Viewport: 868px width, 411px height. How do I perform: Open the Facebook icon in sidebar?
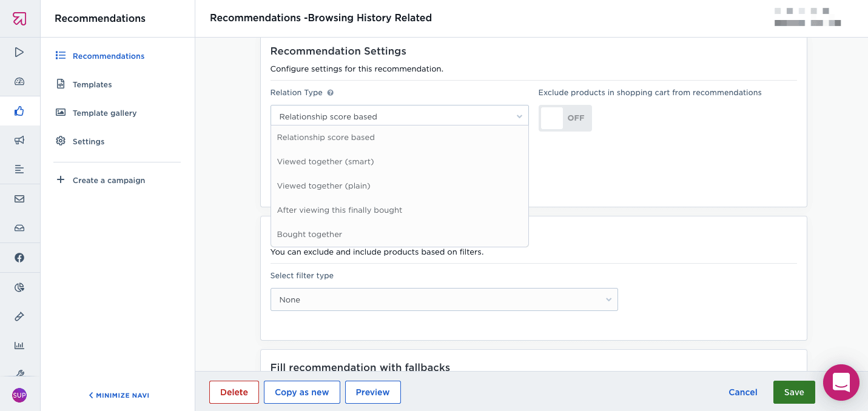(x=19, y=258)
